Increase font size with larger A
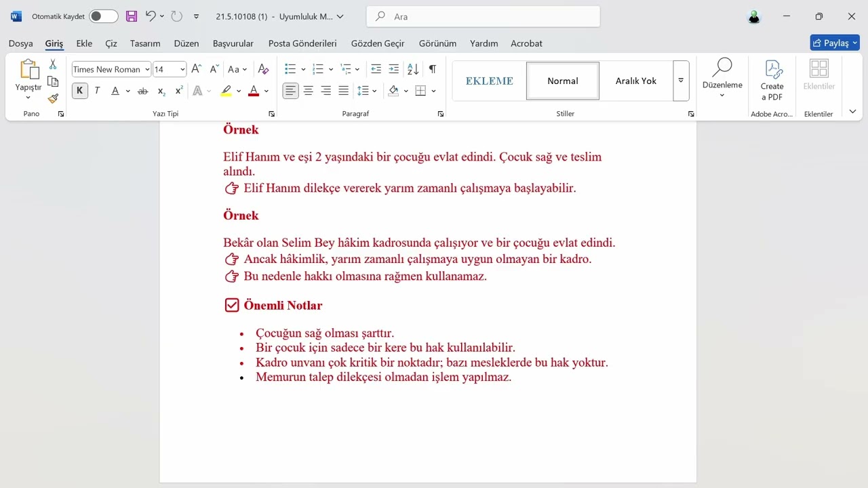This screenshot has width=868, height=488. click(x=196, y=69)
